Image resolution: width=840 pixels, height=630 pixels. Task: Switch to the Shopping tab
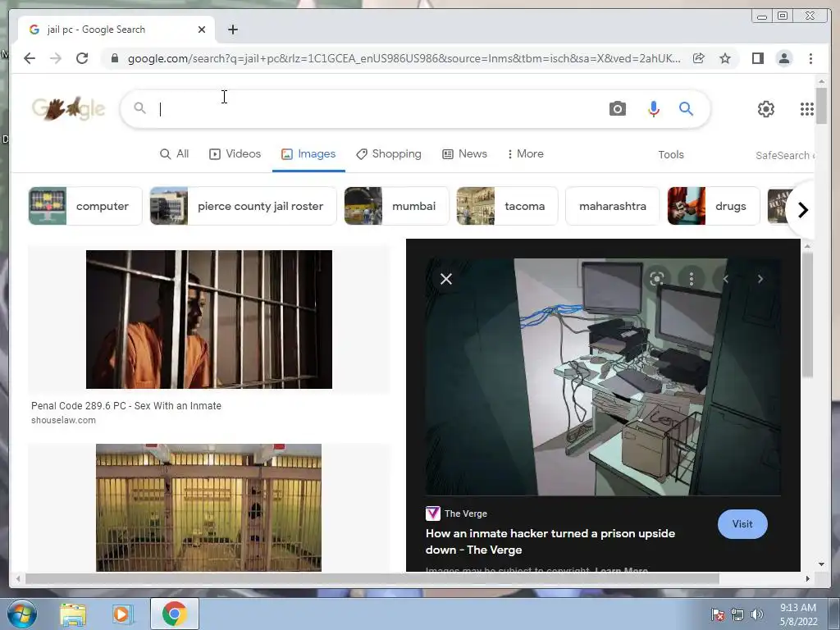coord(389,153)
